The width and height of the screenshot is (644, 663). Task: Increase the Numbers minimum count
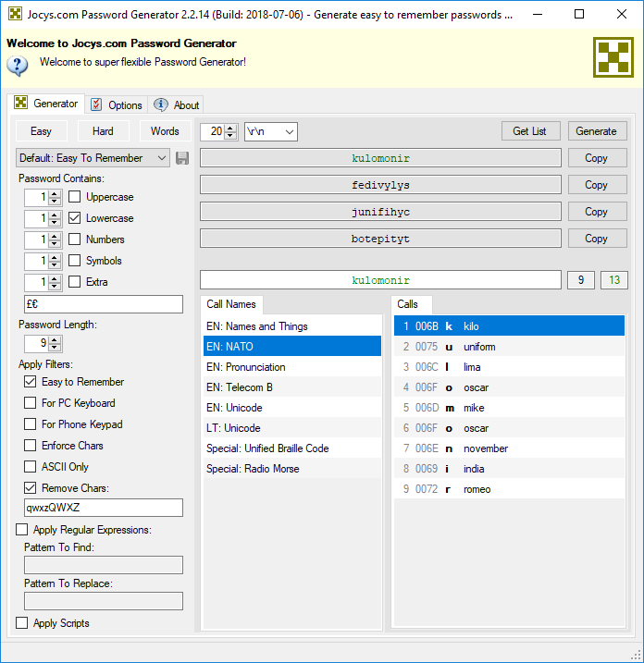[55, 236]
